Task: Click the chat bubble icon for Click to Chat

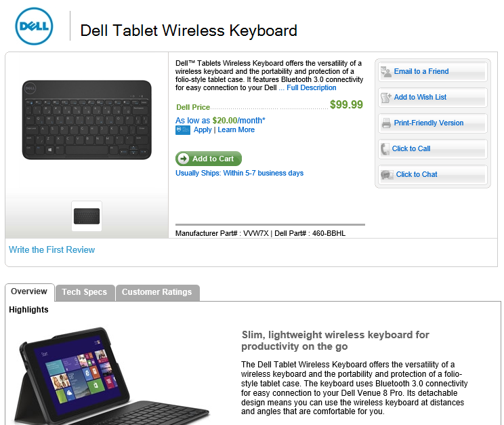Action: pos(387,174)
